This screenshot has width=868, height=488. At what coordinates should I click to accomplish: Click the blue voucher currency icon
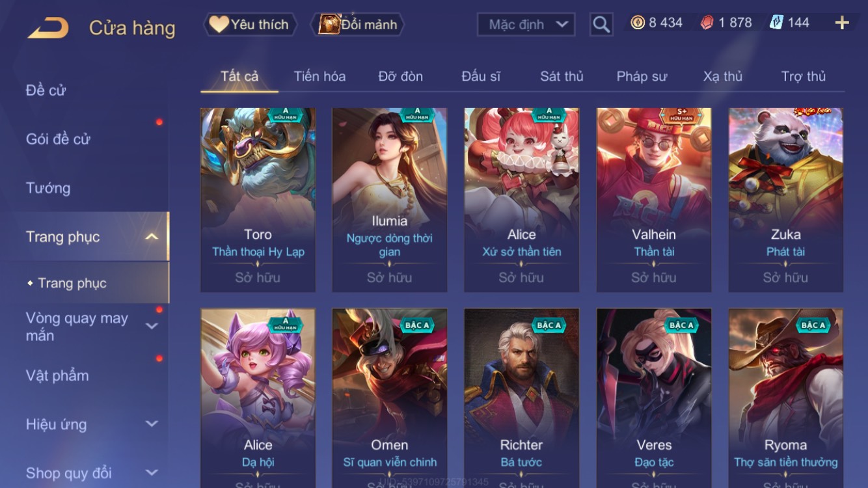coord(776,23)
